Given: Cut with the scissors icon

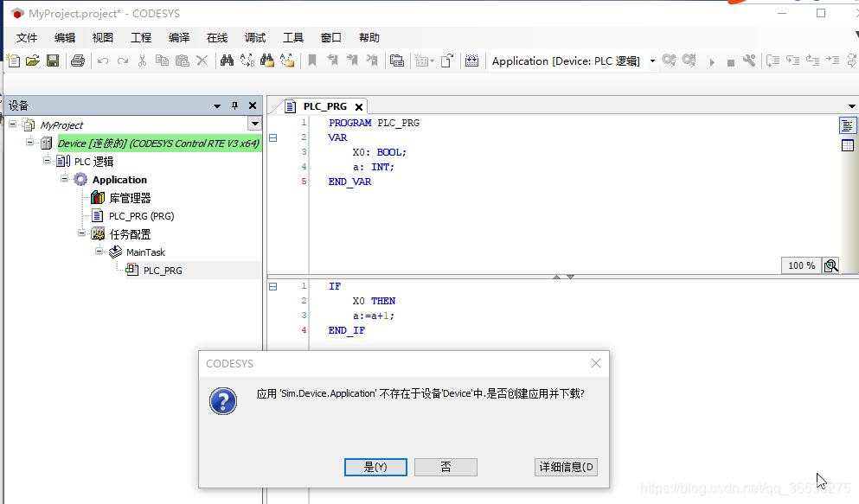Looking at the screenshot, I should (x=142, y=61).
